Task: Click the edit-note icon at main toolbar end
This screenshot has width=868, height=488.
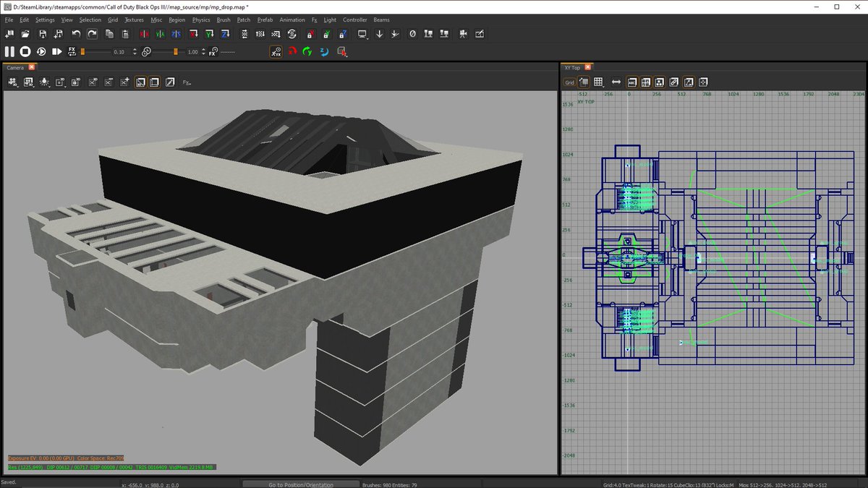Action: 479,34
